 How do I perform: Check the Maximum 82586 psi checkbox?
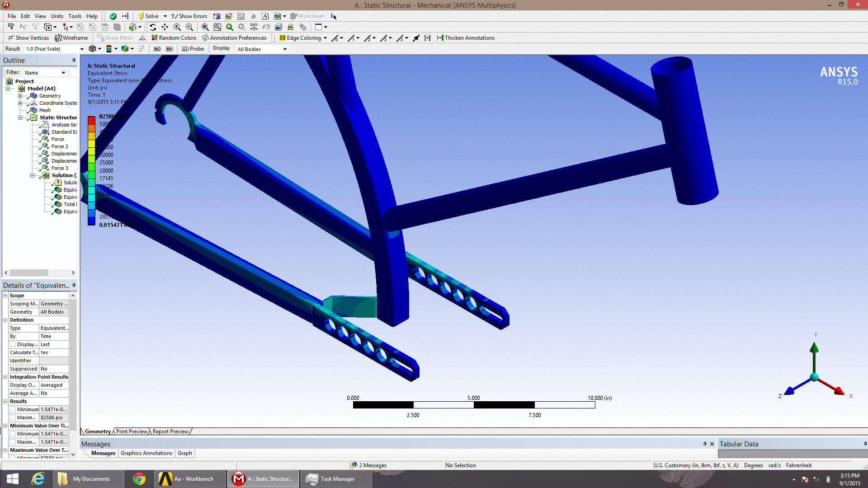pyautogui.click(x=13, y=418)
